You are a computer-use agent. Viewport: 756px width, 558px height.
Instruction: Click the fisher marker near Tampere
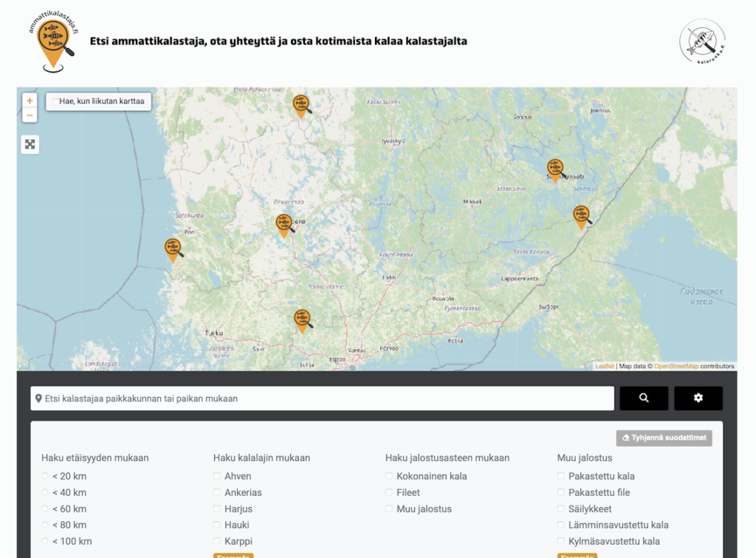[x=283, y=224]
